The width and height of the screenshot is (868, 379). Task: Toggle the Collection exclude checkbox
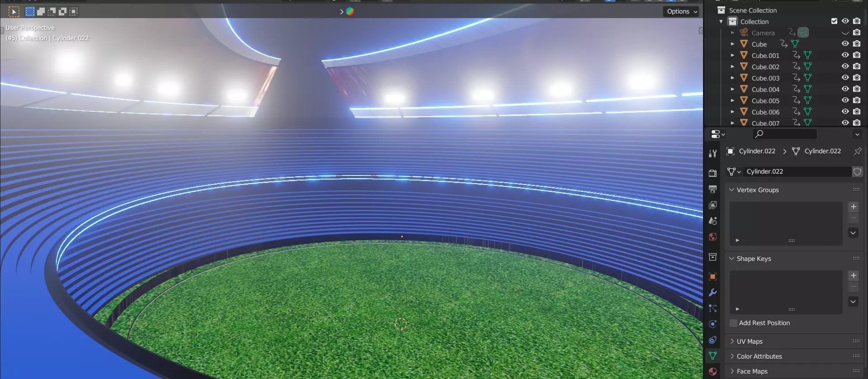tap(834, 21)
